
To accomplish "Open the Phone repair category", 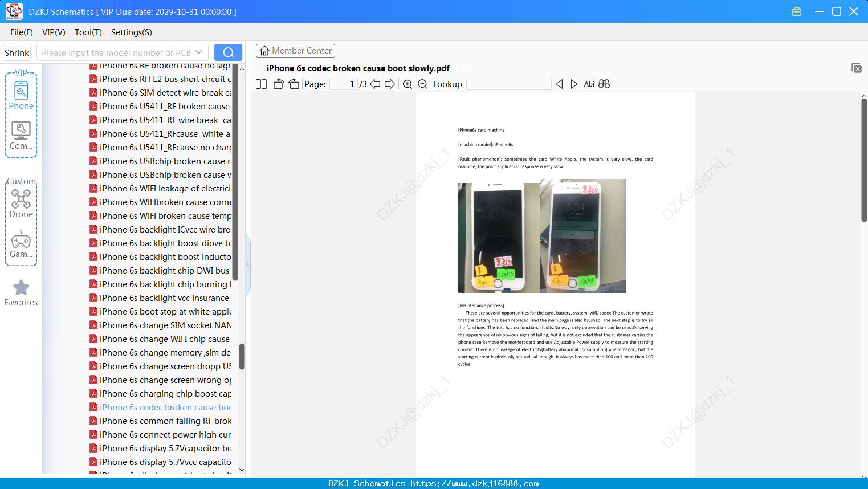I will (x=21, y=96).
